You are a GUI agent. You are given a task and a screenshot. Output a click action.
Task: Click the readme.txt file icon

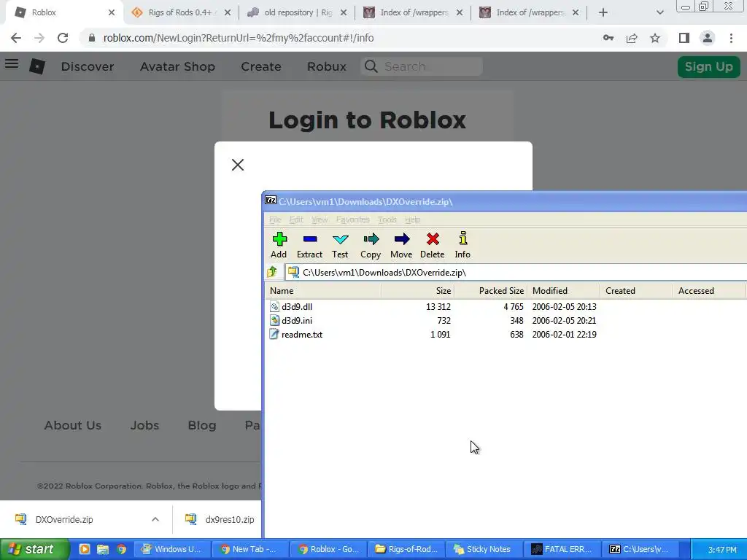274,334
